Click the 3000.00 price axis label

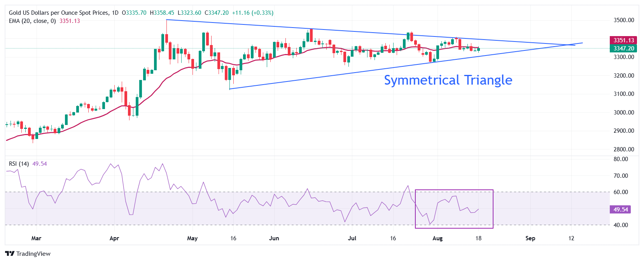pyautogui.click(x=624, y=113)
